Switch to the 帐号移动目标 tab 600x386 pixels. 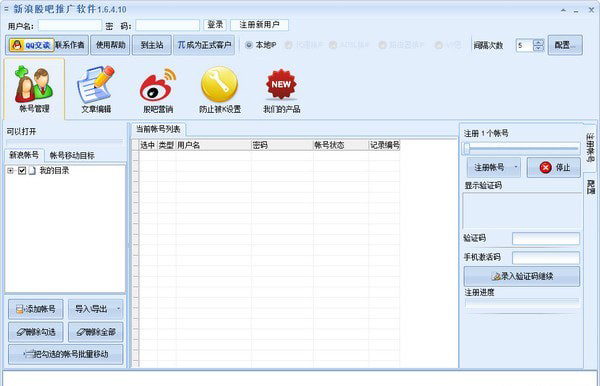tap(72, 155)
